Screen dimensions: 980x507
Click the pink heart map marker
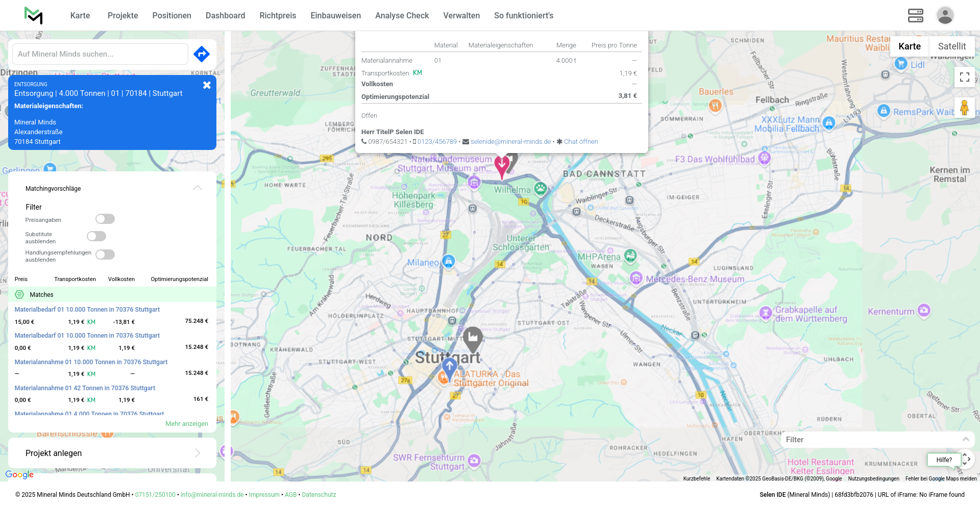pyautogui.click(x=502, y=166)
